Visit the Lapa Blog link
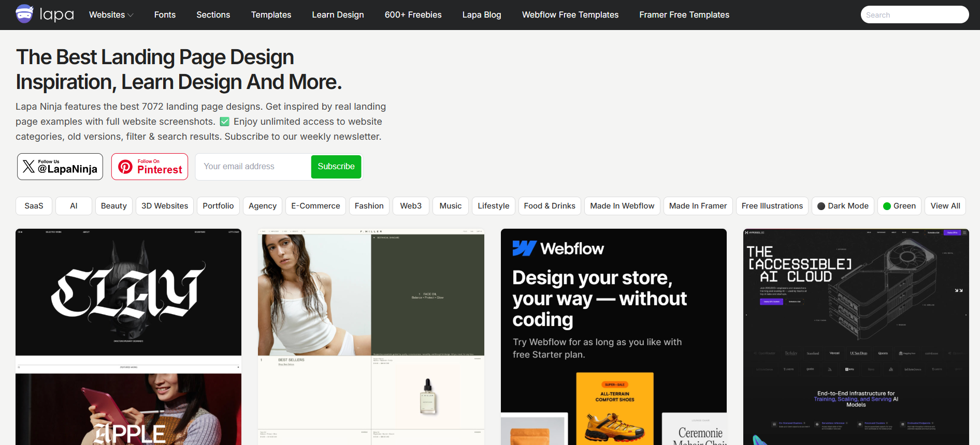 click(x=482, y=15)
